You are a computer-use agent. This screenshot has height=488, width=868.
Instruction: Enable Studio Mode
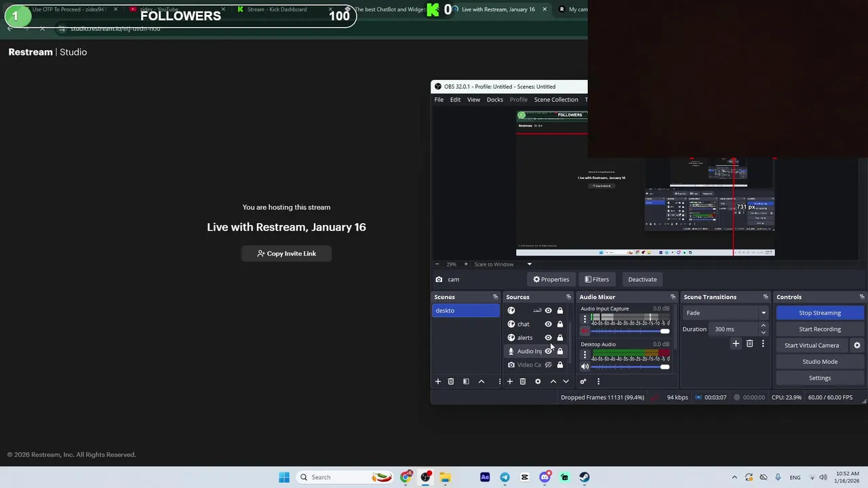click(820, 362)
